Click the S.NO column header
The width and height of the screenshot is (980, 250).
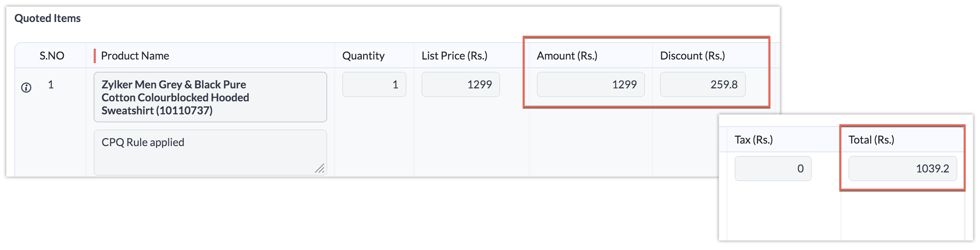pos(52,56)
